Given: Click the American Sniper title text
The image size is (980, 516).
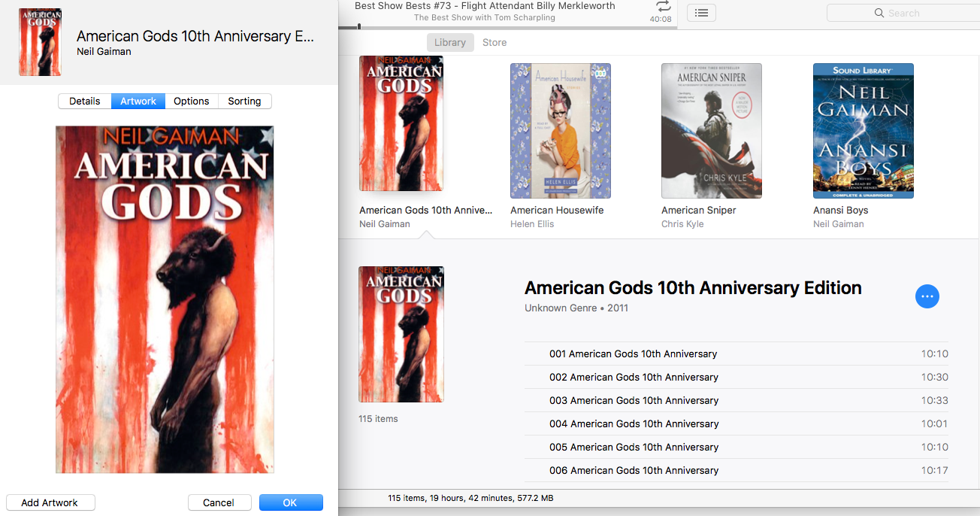Looking at the screenshot, I should pyautogui.click(x=699, y=211).
